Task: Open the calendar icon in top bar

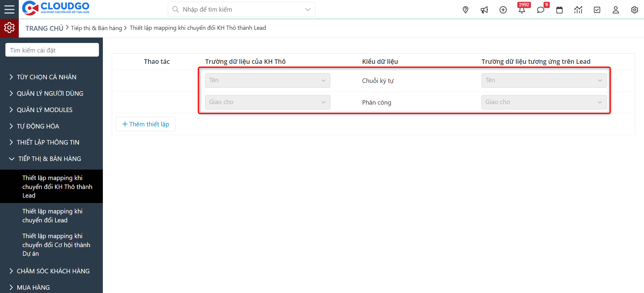Action: tap(559, 10)
